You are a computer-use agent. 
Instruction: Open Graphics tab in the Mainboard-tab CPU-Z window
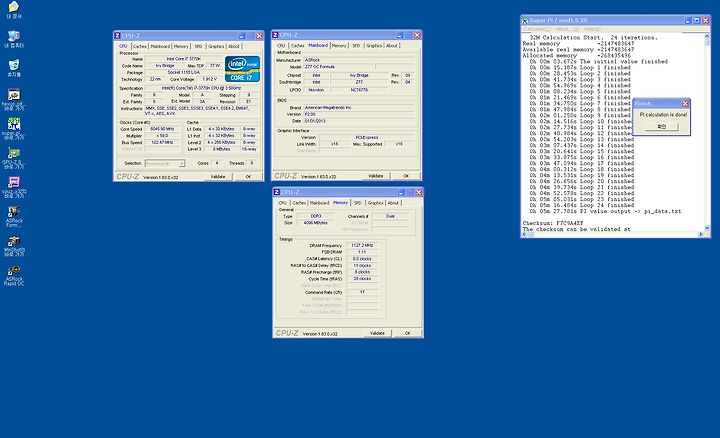374,45
